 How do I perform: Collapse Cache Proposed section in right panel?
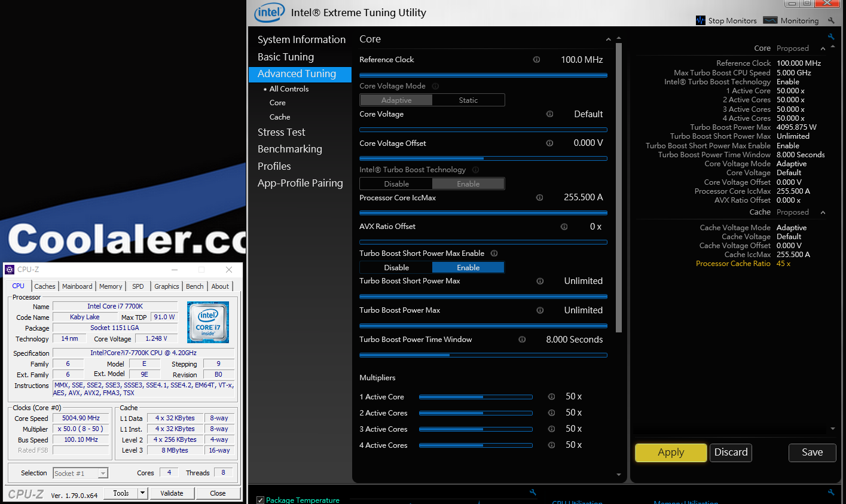823,212
